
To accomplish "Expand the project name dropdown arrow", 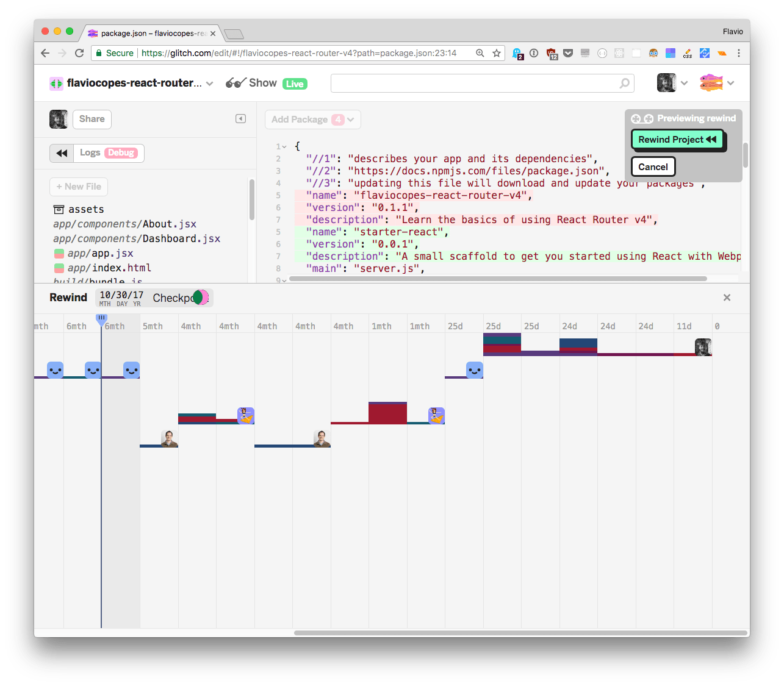I will click(x=210, y=84).
